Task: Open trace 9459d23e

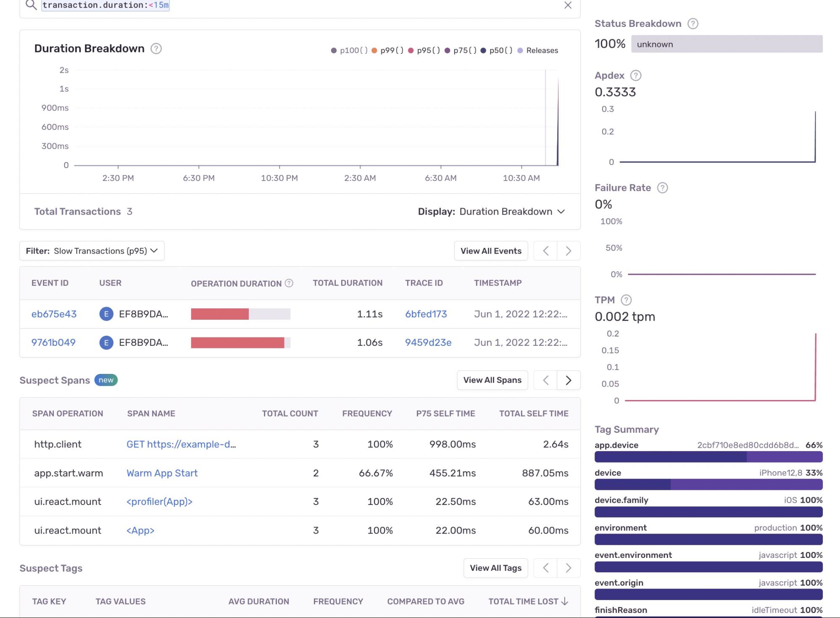Action: click(428, 342)
